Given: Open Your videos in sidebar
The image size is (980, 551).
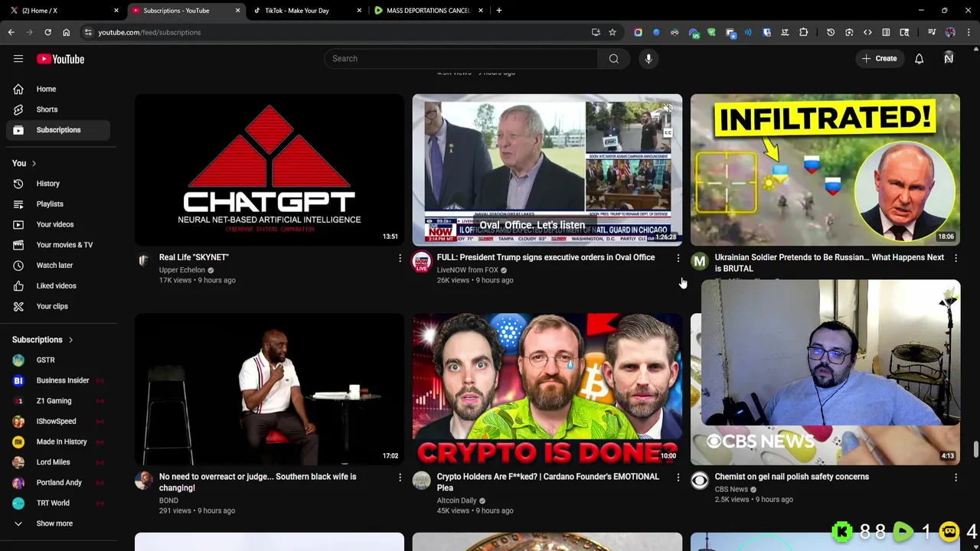Looking at the screenshot, I should 58,224.
